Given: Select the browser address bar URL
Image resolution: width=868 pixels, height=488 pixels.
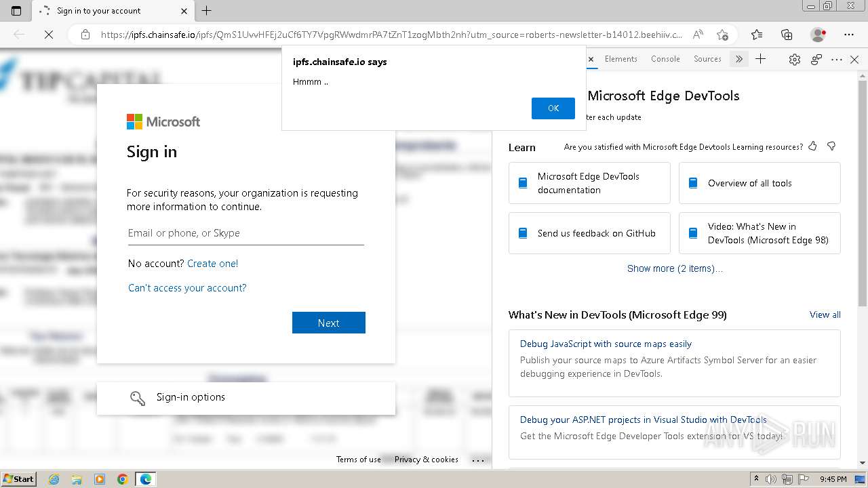Looking at the screenshot, I should 391,35.
